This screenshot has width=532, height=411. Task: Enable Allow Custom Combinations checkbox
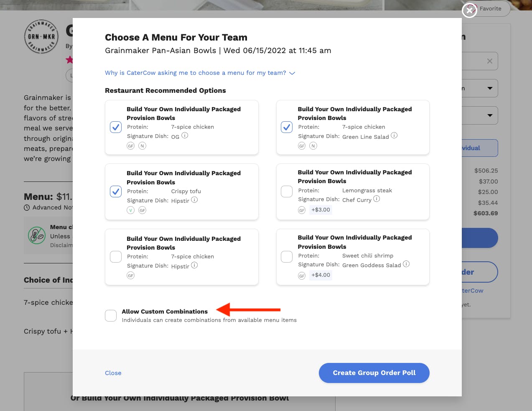pos(111,316)
